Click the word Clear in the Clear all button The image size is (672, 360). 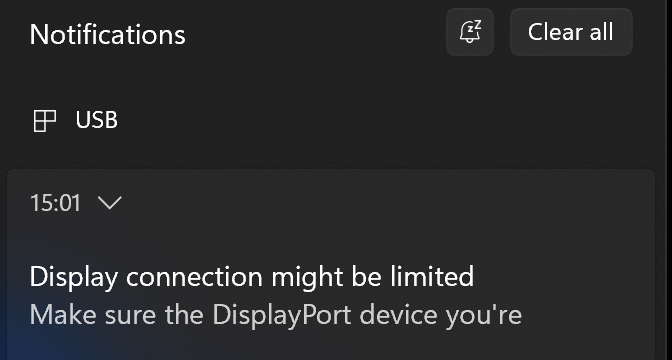554,32
